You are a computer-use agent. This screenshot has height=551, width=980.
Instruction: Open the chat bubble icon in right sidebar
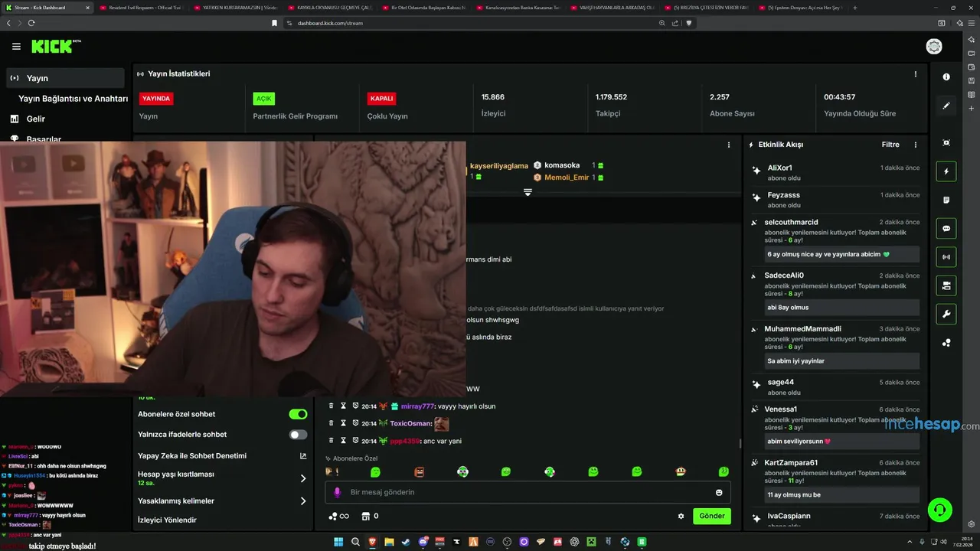click(x=946, y=229)
